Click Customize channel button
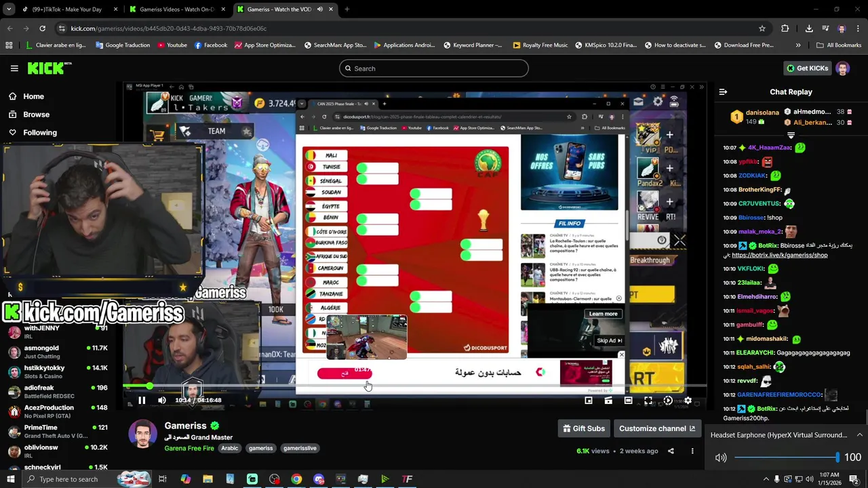Screen dimensions: 868x488 (x=657, y=428)
